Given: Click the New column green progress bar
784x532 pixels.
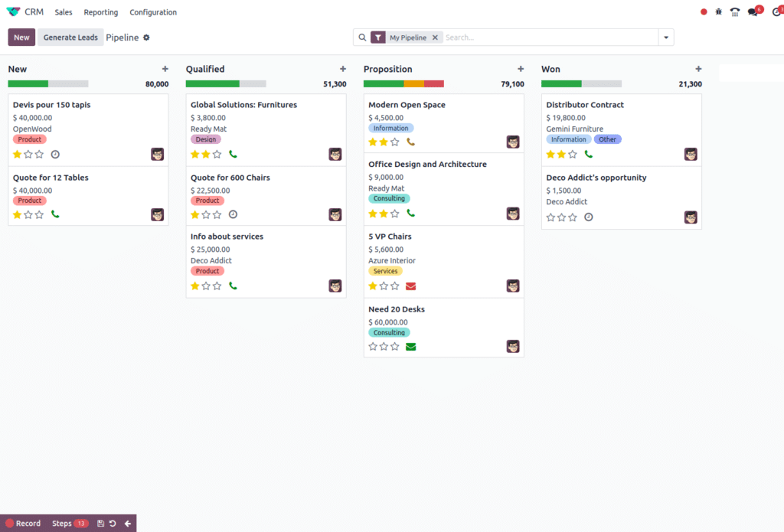Looking at the screenshot, I should (28, 84).
